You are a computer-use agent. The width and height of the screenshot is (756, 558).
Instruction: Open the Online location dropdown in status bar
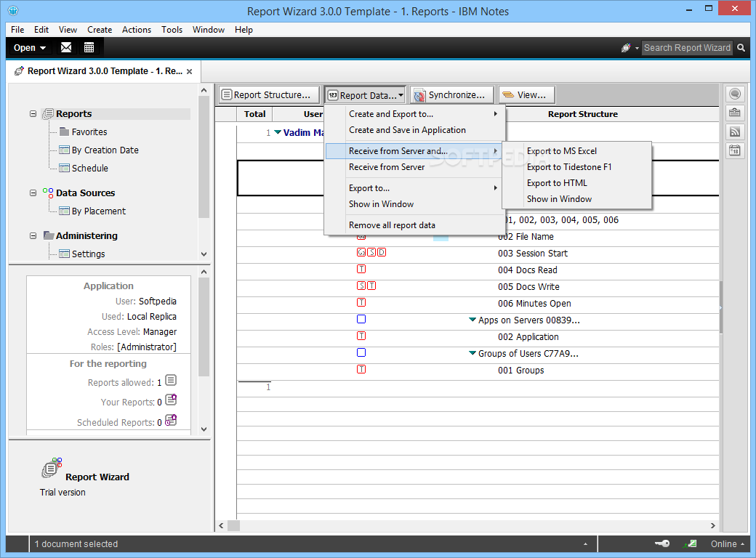click(727, 543)
